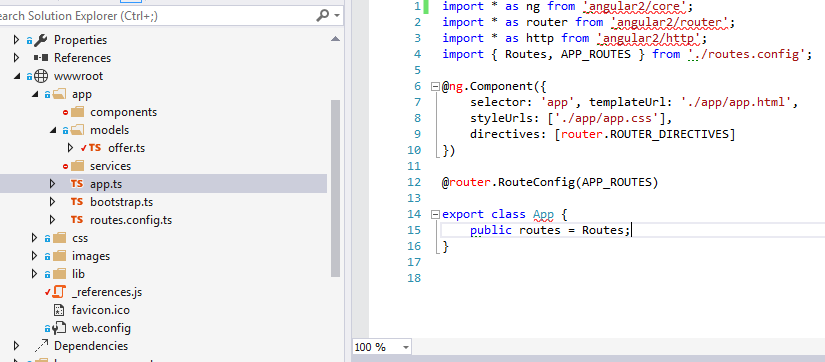Select the services folder

[110, 166]
